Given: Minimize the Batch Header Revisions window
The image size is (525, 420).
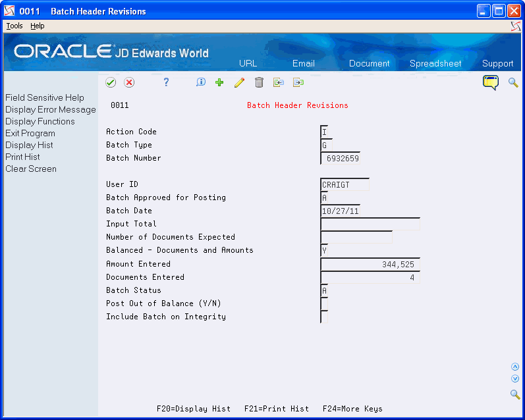Looking at the screenshot, I should (483, 11).
